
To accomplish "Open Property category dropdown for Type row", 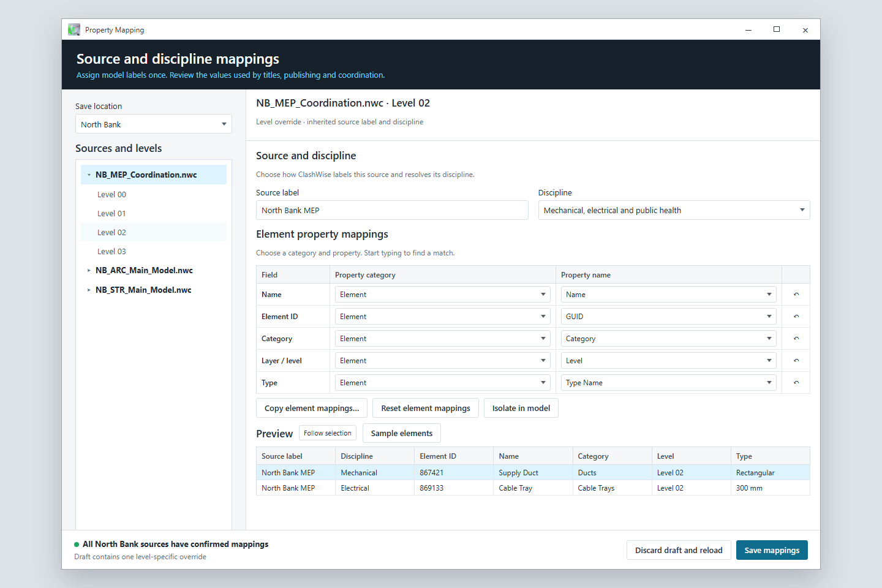I will (x=443, y=383).
